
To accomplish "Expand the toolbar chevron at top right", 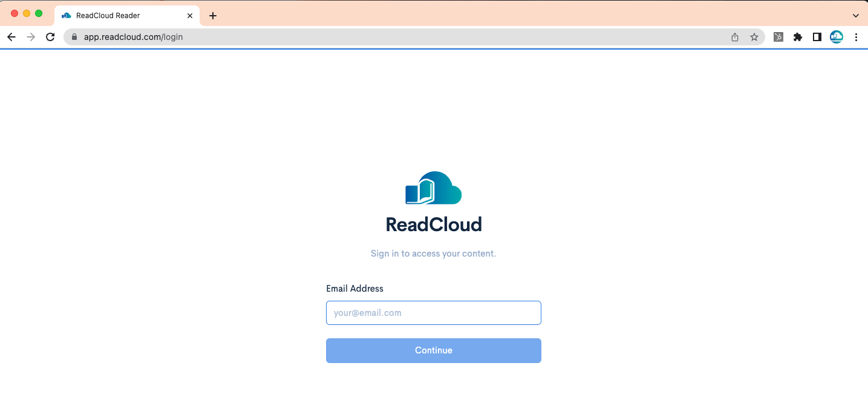I will (855, 15).
